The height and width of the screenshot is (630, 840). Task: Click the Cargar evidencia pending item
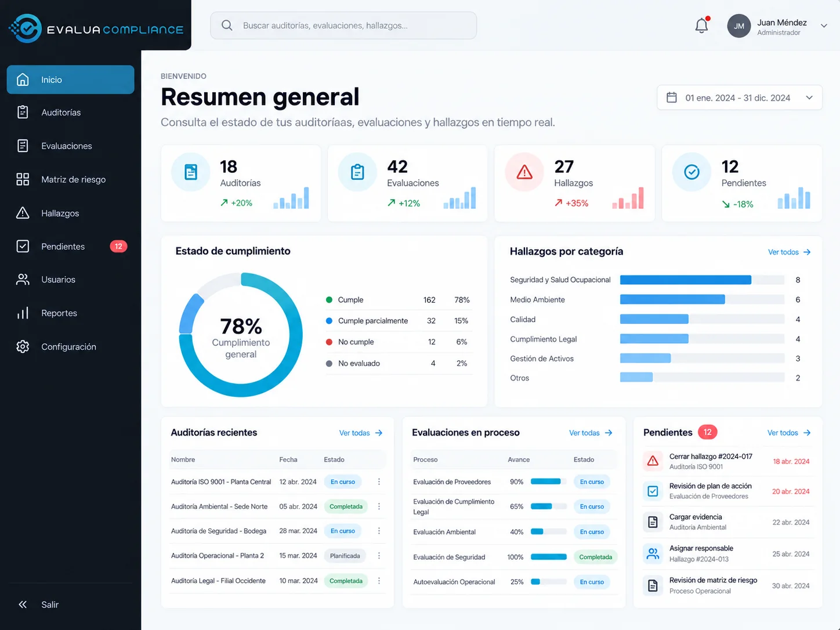tap(727, 522)
